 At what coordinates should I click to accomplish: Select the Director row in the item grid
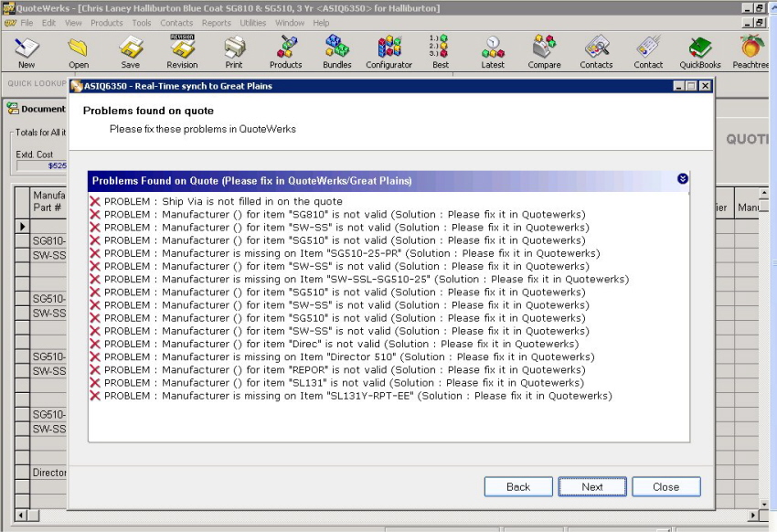click(x=49, y=473)
